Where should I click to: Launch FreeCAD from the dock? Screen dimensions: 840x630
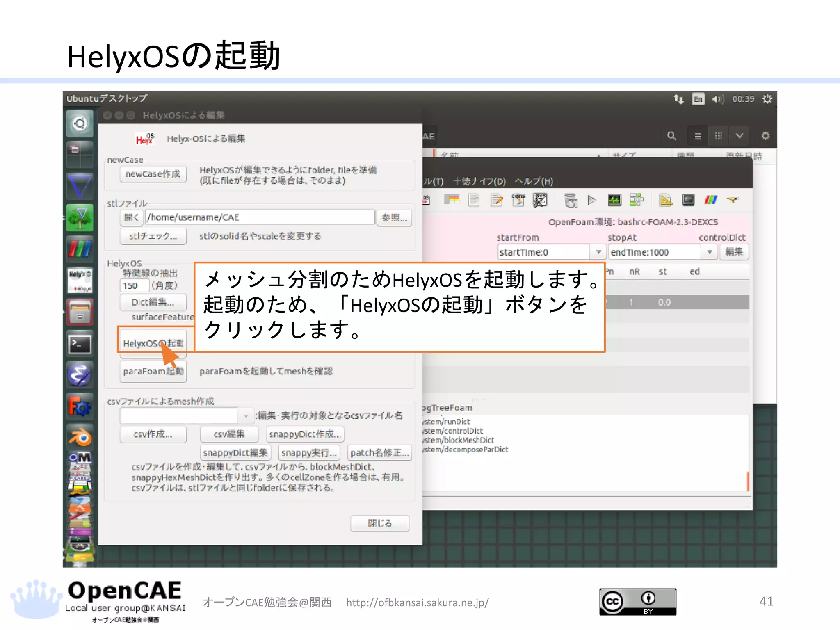pyautogui.click(x=80, y=406)
